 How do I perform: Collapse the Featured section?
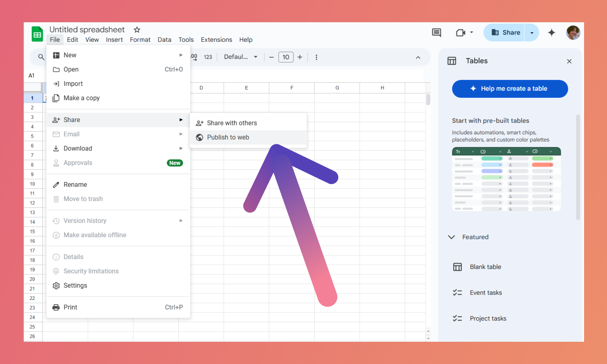coord(452,237)
